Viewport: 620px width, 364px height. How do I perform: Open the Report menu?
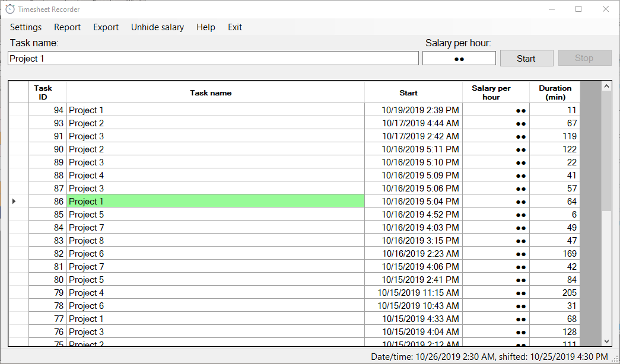click(67, 27)
